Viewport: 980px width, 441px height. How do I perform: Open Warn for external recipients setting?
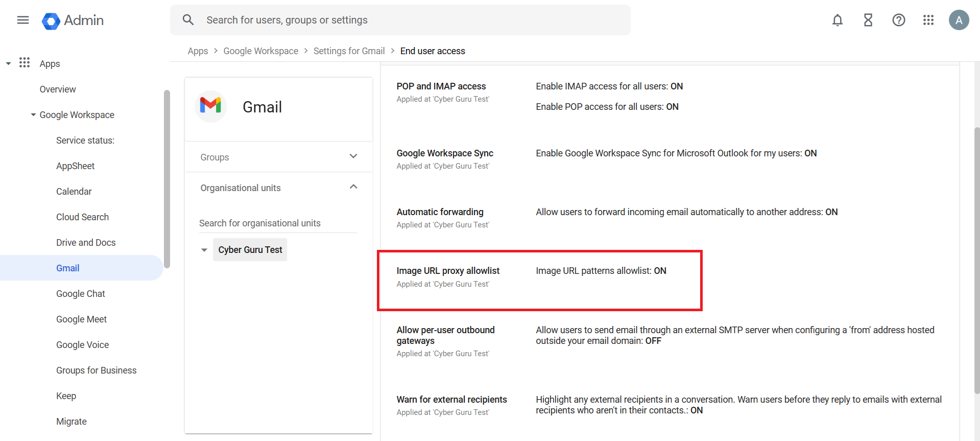coord(452,400)
